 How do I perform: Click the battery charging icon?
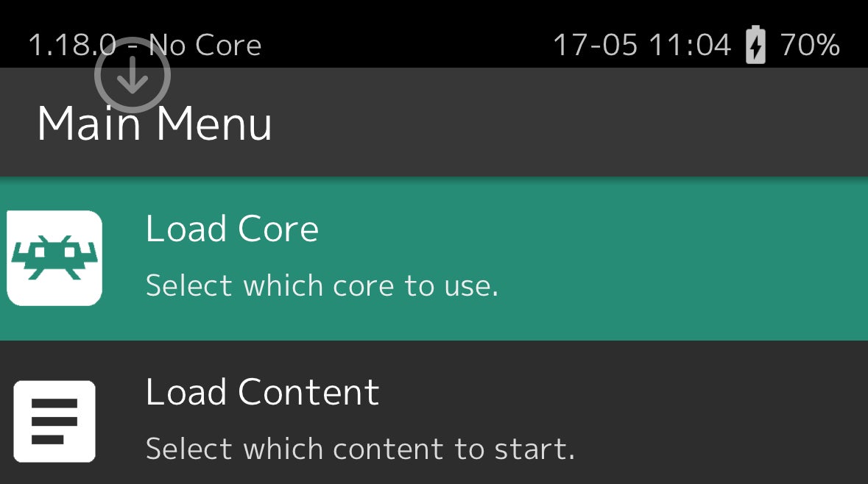coord(755,46)
